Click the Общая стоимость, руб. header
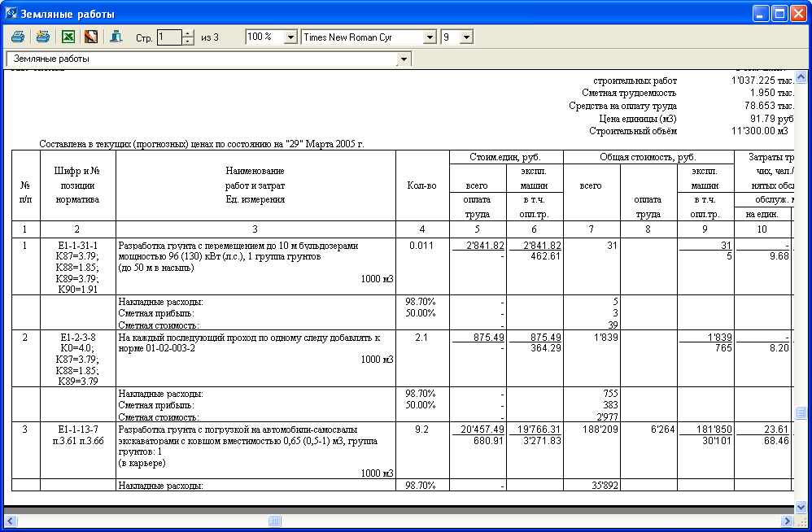The width and height of the screenshot is (812, 532). 648,157
